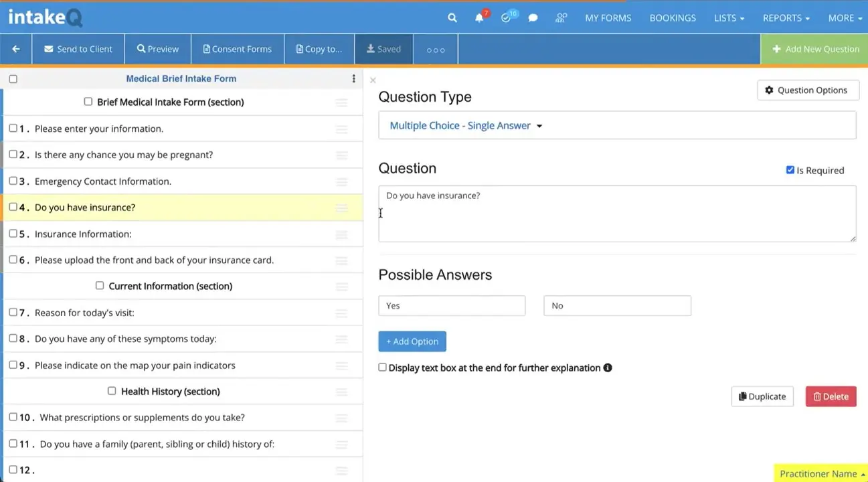
Task: Click the people icon in the top bar
Action: (x=560, y=18)
